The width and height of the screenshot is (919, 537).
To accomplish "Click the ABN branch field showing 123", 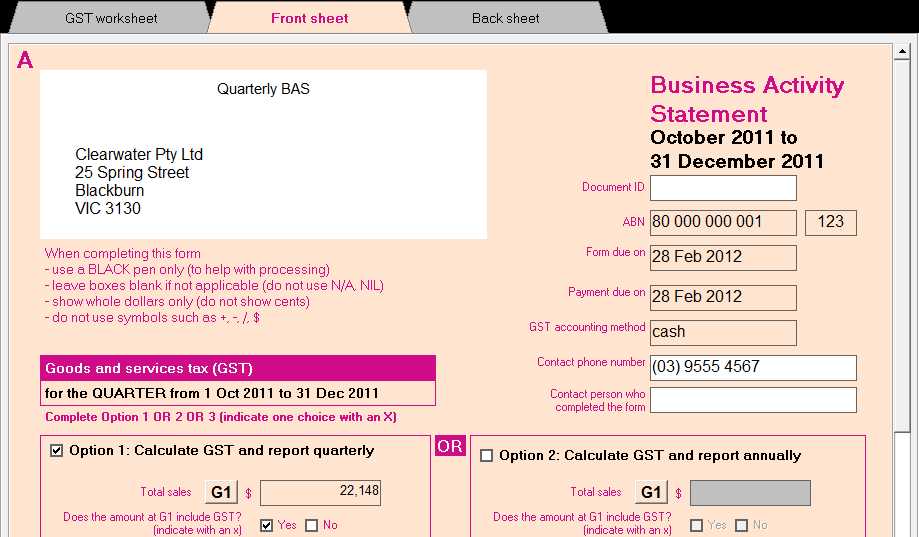I will 830,223.
